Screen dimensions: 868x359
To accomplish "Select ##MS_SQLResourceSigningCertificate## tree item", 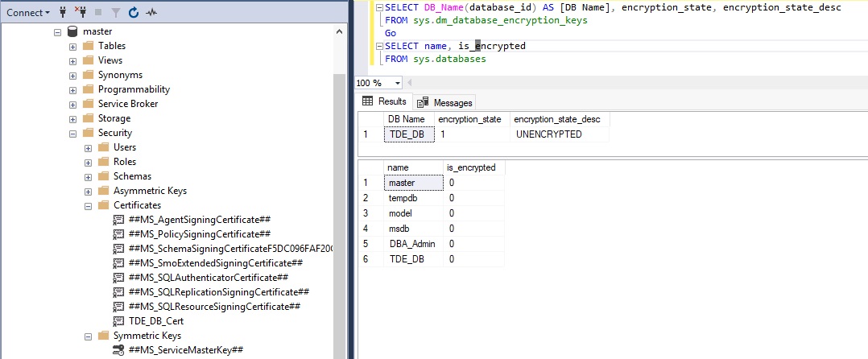I will pyautogui.click(x=214, y=307).
